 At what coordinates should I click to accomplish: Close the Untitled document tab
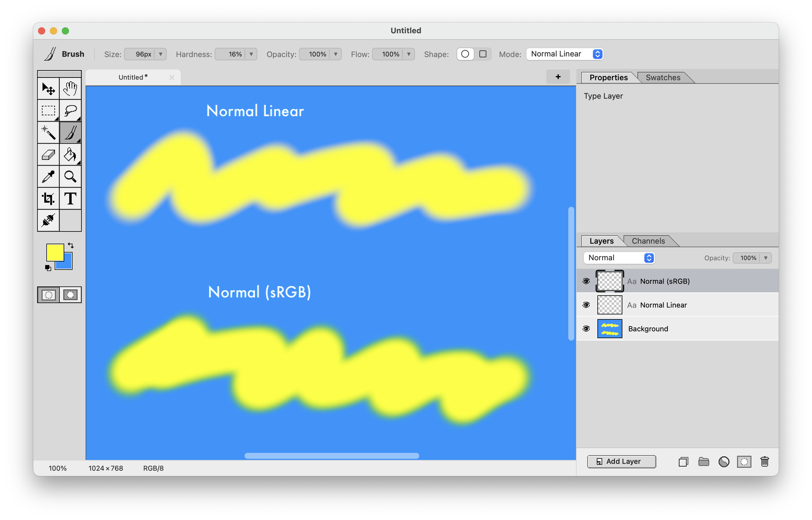point(172,77)
